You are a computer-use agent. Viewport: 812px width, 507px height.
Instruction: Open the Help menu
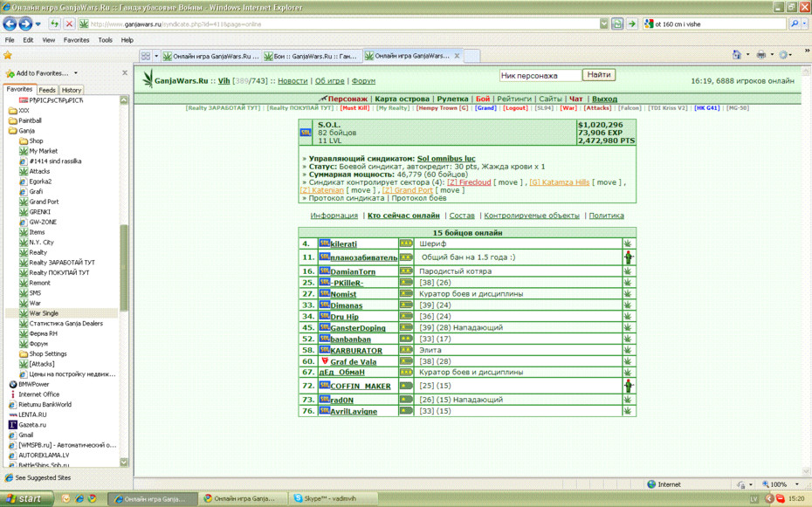click(x=127, y=40)
